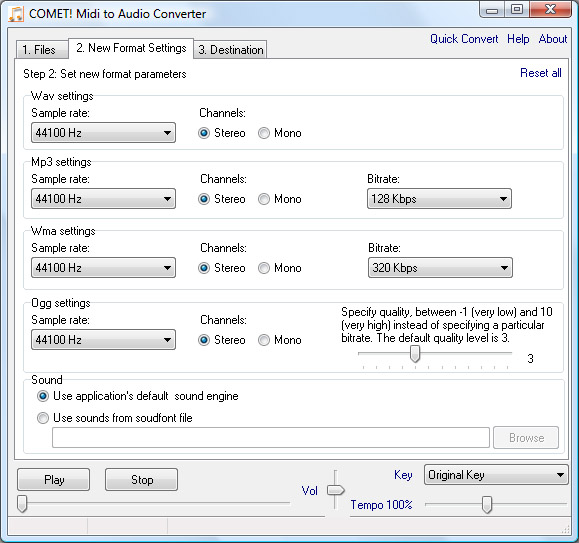
Task: Click the Ogg quality slider thumb
Action: coord(415,354)
